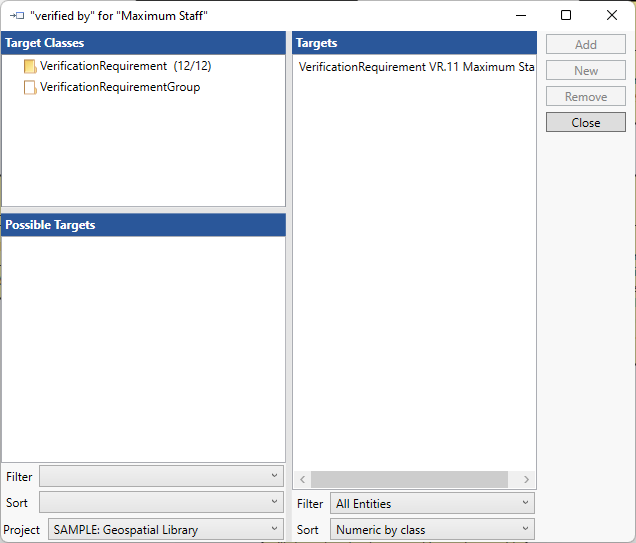Select VerificationRequirement (12/12) target class
The width and height of the screenshot is (636, 543).
click(x=125, y=66)
